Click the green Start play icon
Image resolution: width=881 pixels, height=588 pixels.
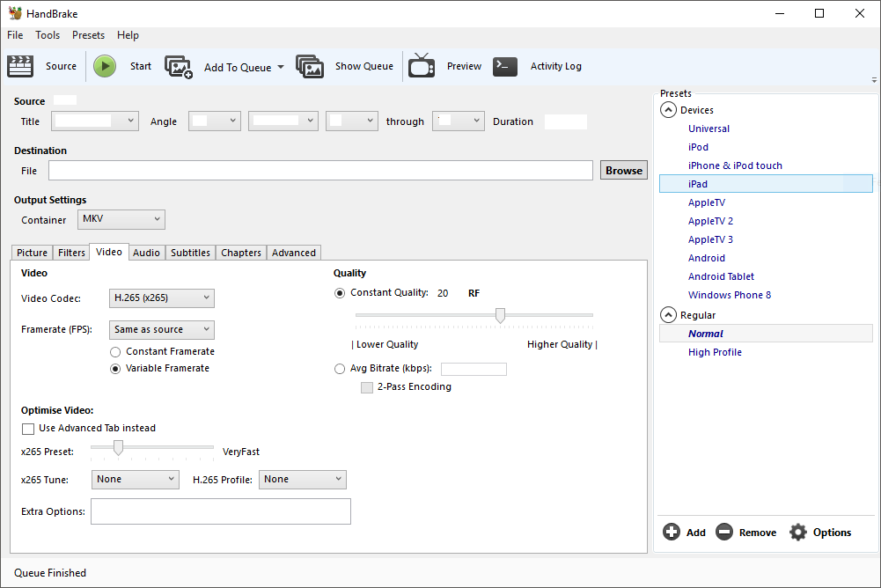pyautogui.click(x=105, y=66)
